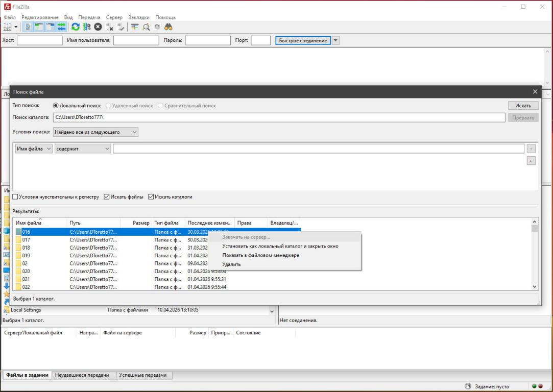Open the Site Manager toolbar icon
The width and height of the screenshot is (553, 392).
tap(7, 27)
